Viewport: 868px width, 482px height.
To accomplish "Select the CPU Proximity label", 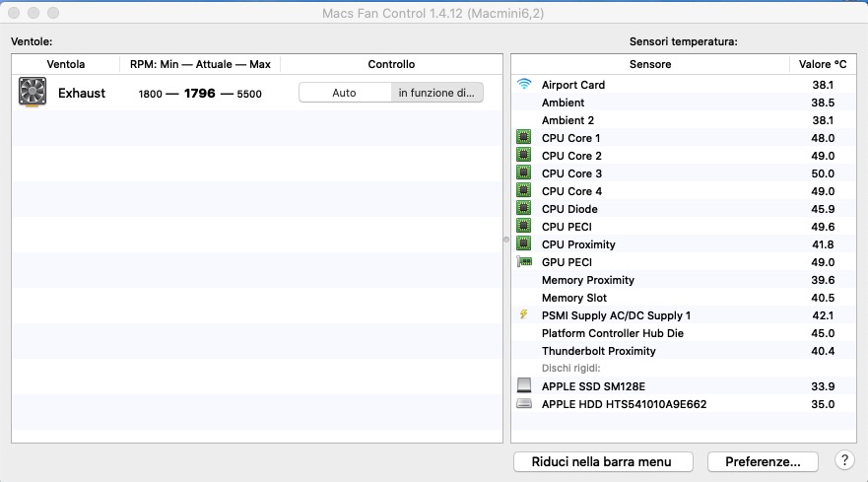I will (578, 244).
